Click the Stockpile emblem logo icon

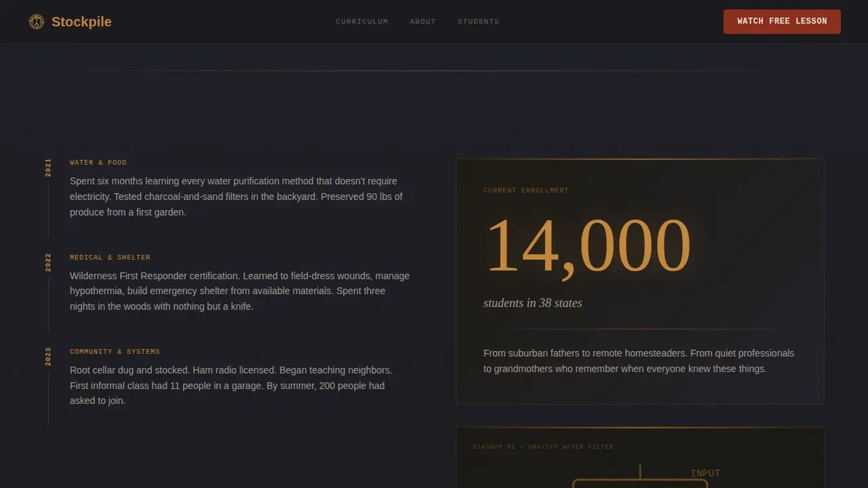click(x=37, y=22)
